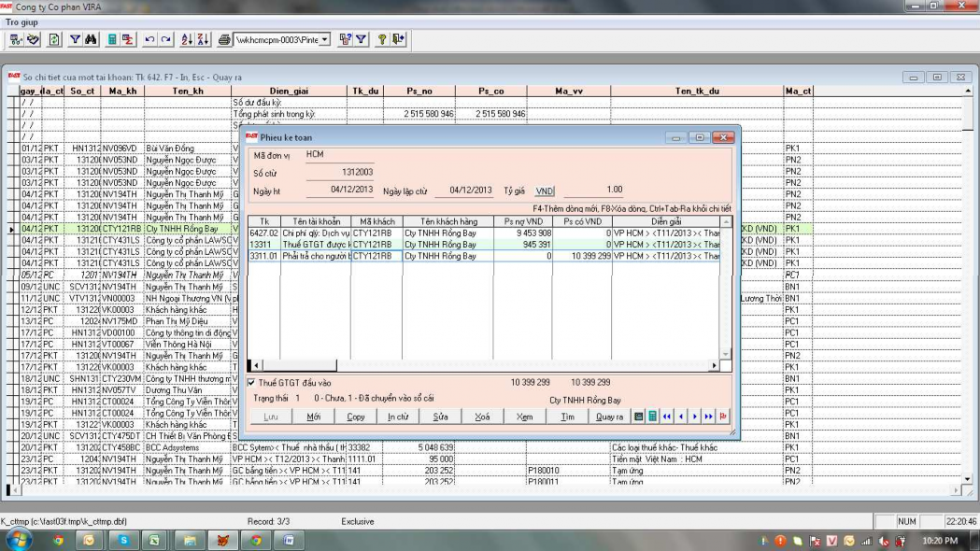
Task: Click the Sửa button
Action: pos(440,417)
